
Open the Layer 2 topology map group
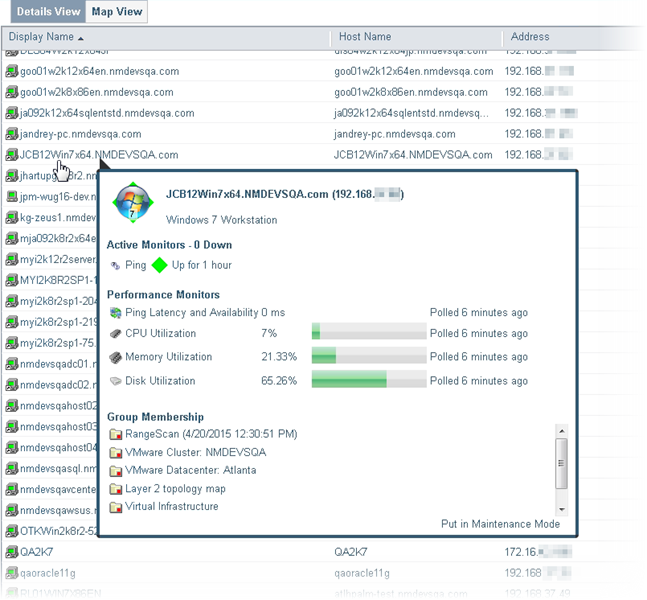click(175, 489)
